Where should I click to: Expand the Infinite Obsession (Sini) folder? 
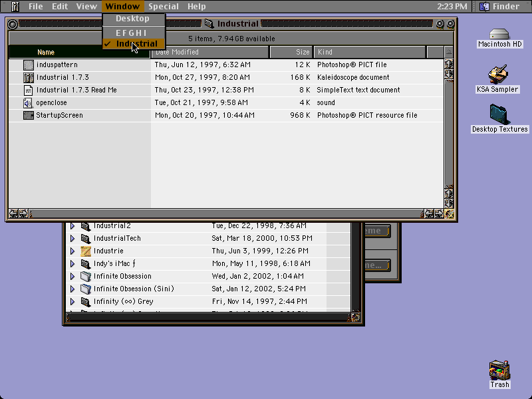tap(72, 289)
